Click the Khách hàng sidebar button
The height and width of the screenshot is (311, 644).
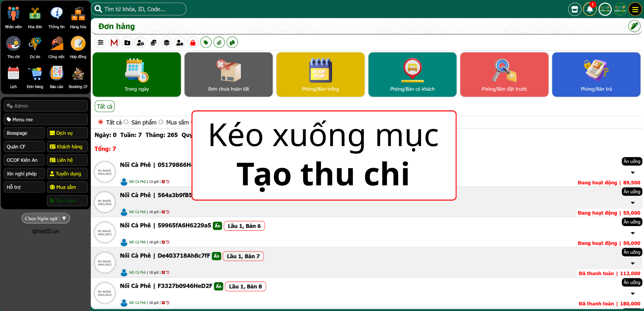[x=67, y=147]
